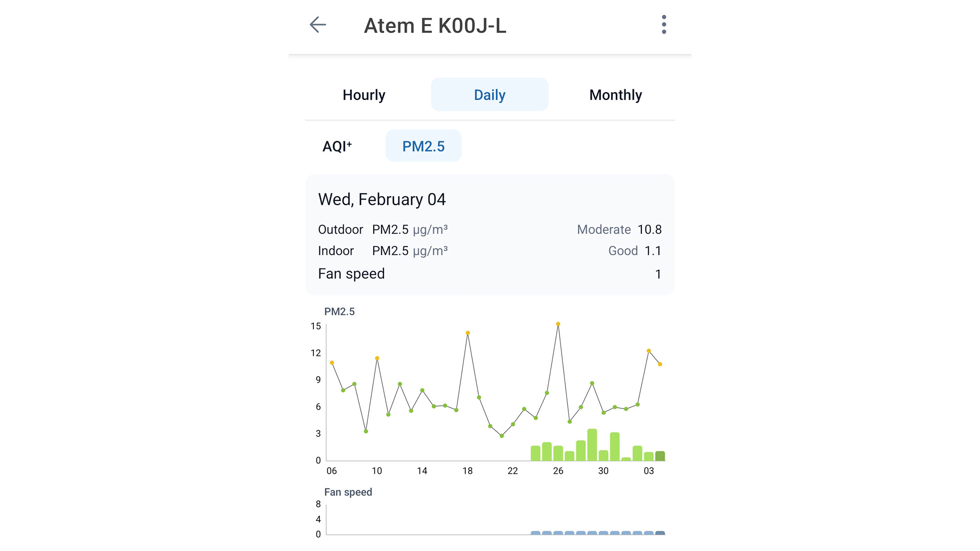Expand the Fan speed chart section
The image size is (980, 551).
pyautogui.click(x=348, y=492)
